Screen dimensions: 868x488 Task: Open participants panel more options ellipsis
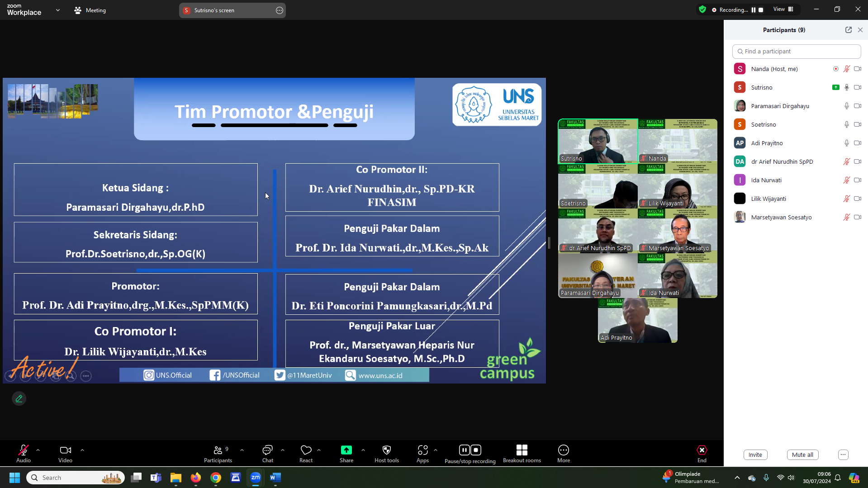843,455
